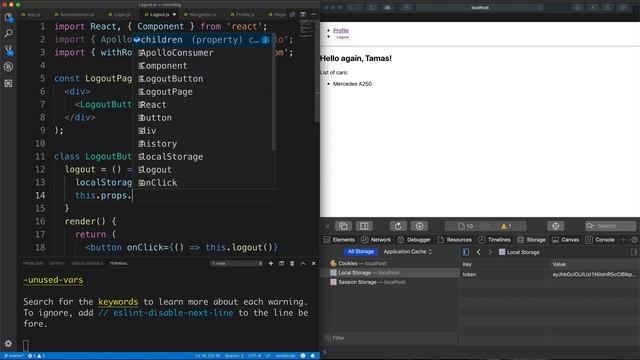
Task: Open the Debugger inspector tab
Action: point(415,240)
